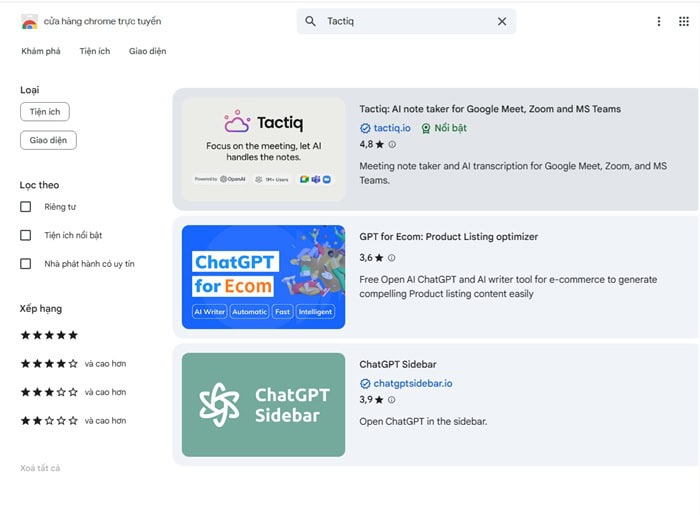700x515 pixels.
Task: Enable the Riêng tư checkbox
Action: click(25, 207)
